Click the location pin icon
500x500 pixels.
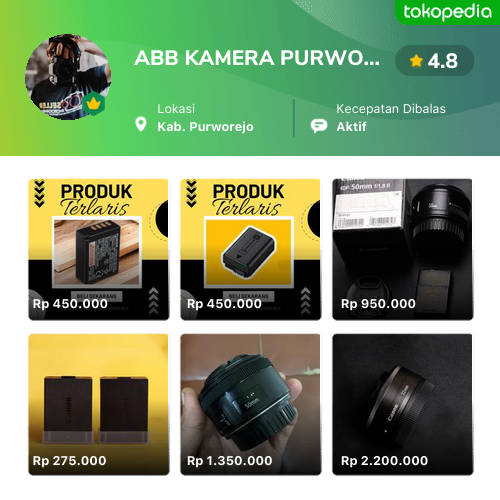[141, 124]
